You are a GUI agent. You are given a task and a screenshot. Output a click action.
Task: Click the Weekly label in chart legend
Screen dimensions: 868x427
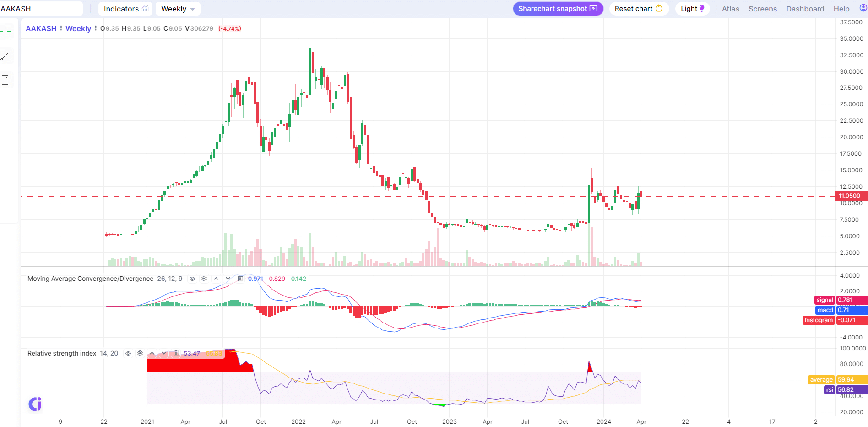(78, 28)
